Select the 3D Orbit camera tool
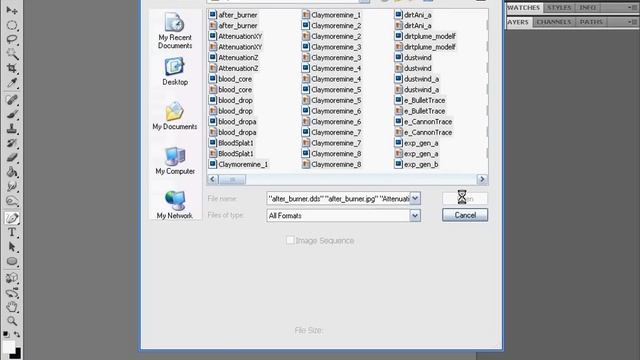 click(x=12, y=293)
